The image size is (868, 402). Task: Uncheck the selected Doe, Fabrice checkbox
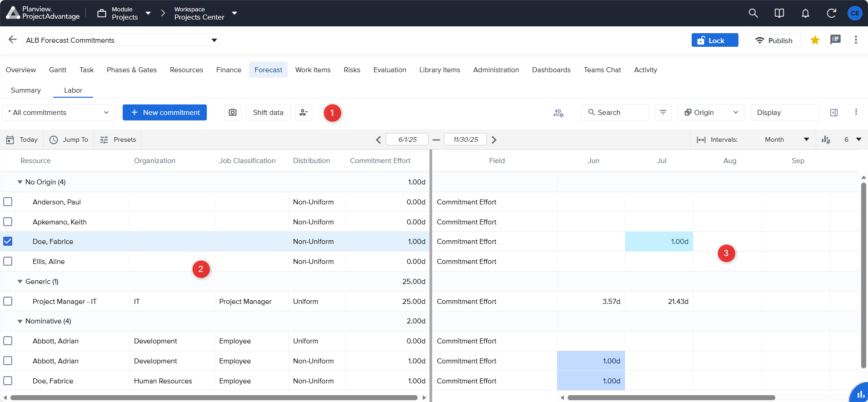(8, 242)
